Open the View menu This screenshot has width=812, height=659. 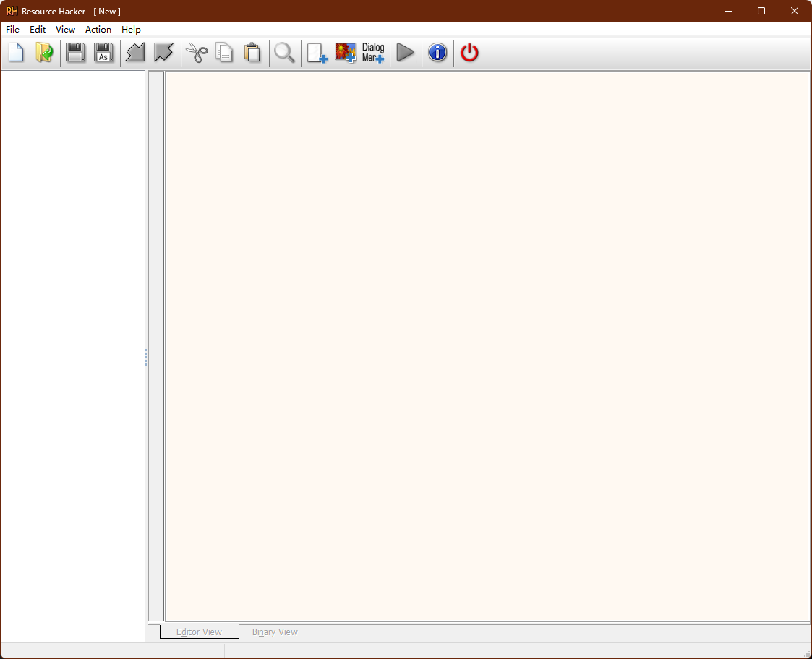point(65,30)
